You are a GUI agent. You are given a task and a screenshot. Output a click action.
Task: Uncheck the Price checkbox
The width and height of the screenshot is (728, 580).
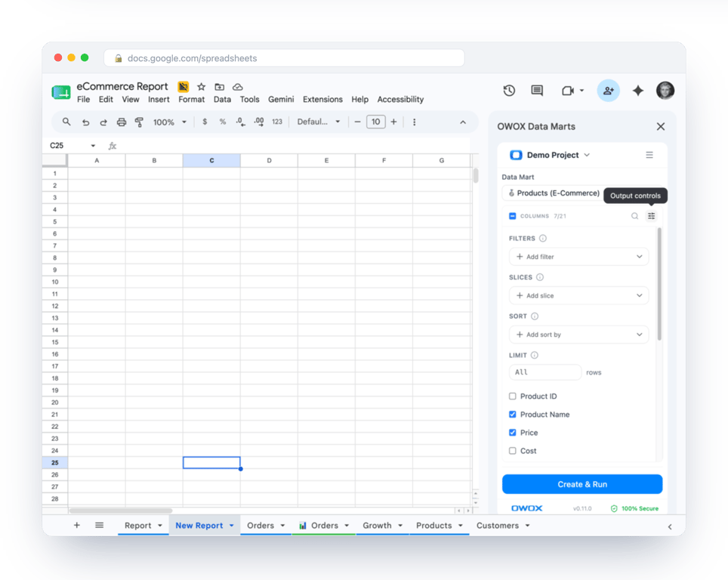[513, 432]
